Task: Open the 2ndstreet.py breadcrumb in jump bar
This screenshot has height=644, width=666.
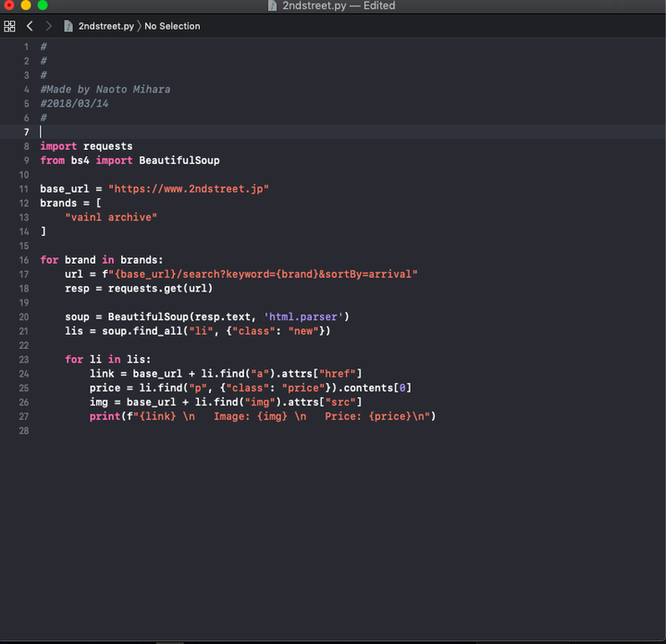Action: pos(105,26)
